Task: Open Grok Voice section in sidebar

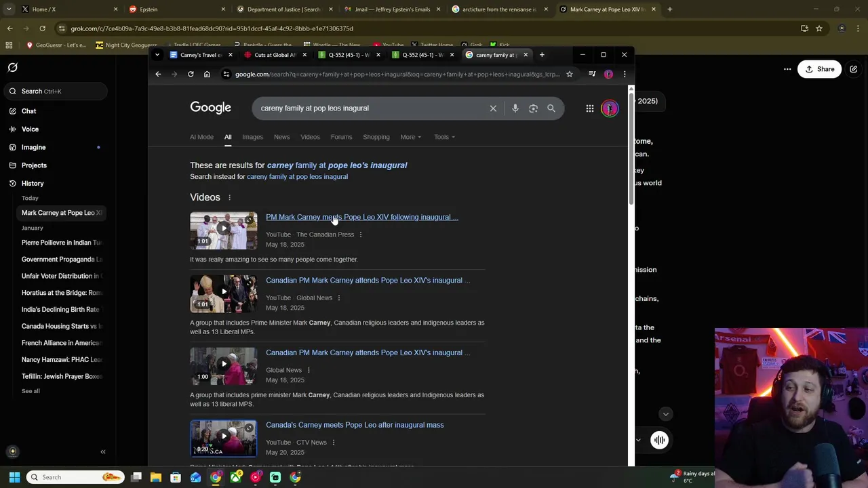Action: pyautogui.click(x=30, y=129)
